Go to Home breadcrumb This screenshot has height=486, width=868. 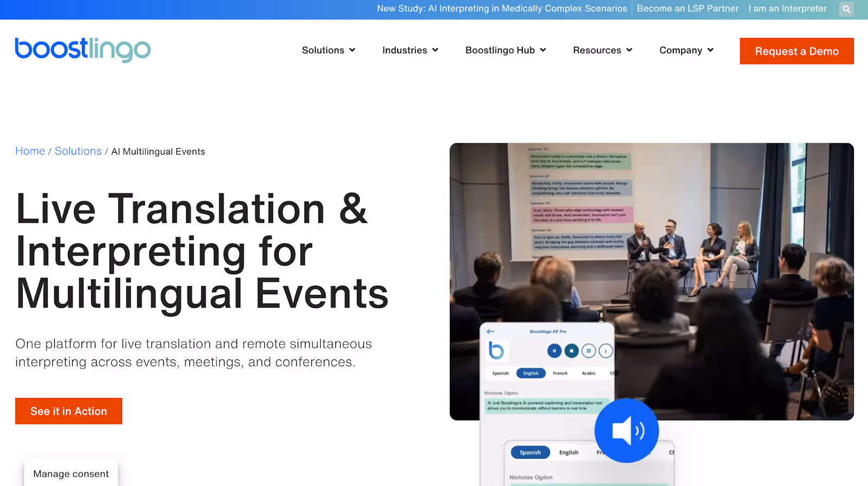[30, 151]
